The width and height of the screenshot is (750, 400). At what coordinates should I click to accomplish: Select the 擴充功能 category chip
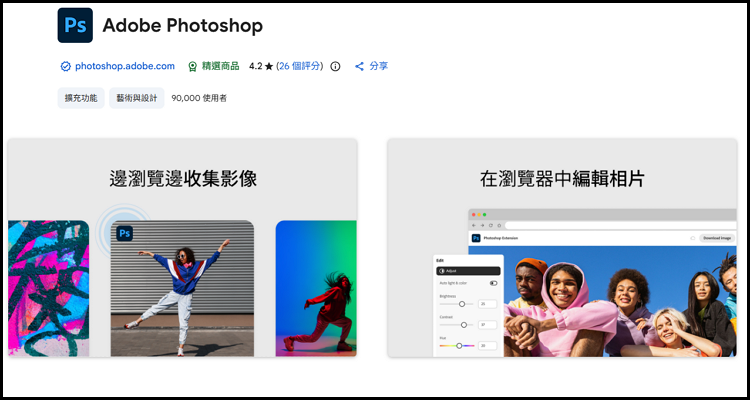[81, 98]
